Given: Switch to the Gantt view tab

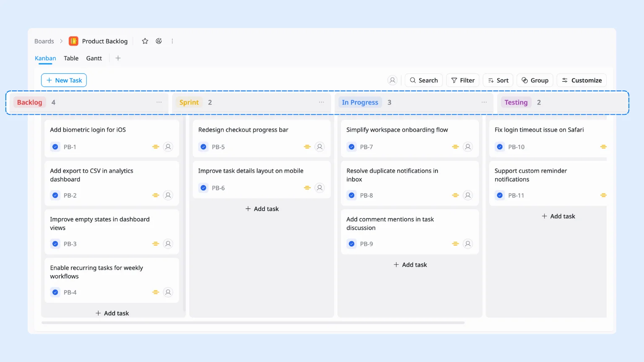Looking at the screenshot, I should tap(94, 58).
